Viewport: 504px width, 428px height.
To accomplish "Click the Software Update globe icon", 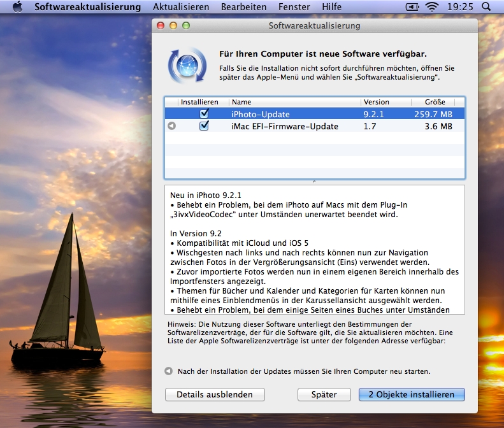I will 187,65.
